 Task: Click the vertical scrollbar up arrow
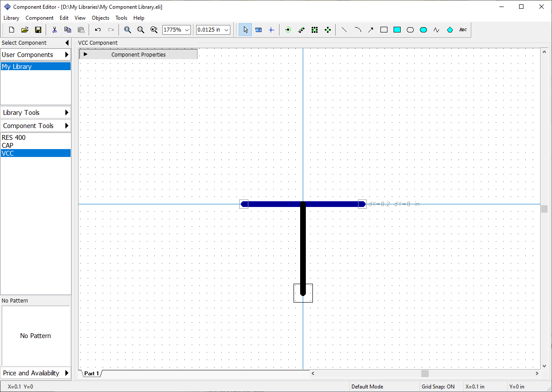(x=544, y=52)
